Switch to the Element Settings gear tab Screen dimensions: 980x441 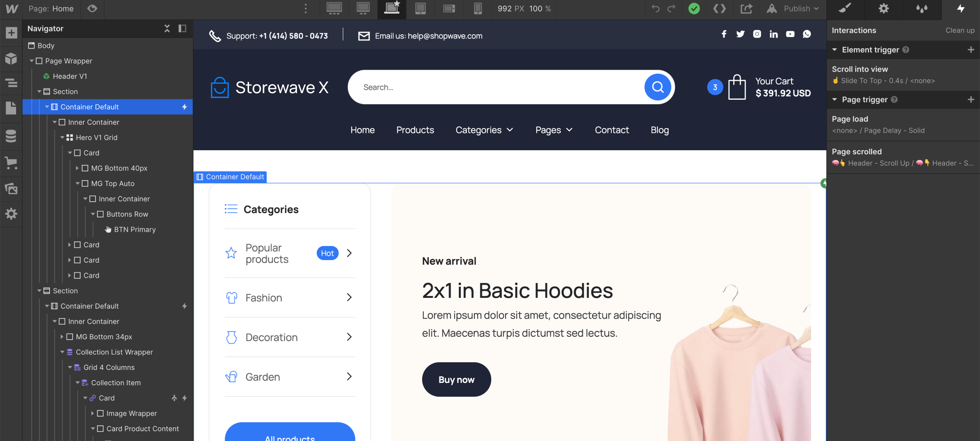(883, 8)
